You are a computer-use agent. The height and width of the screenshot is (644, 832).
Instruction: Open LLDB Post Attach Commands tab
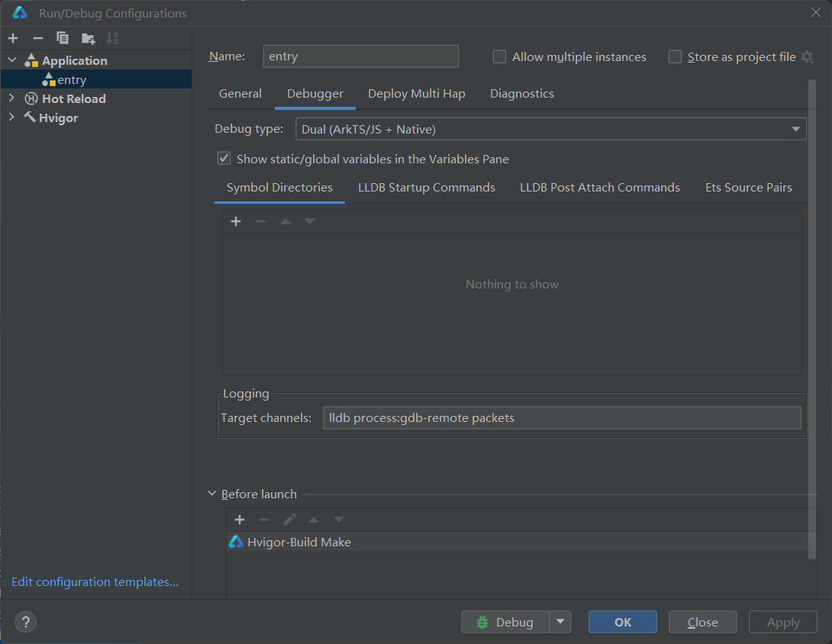coord(600,188)
